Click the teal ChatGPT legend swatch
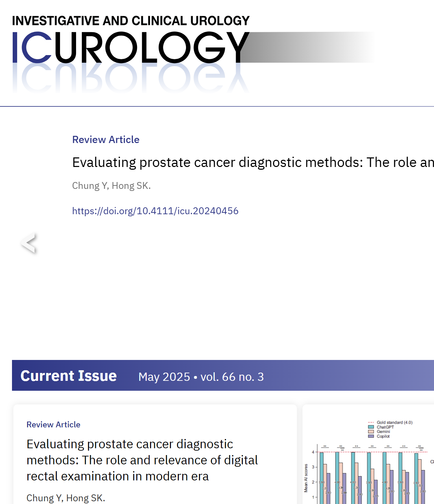The width and height of the screenshot is (434, 504). click(x=371, y=427)
